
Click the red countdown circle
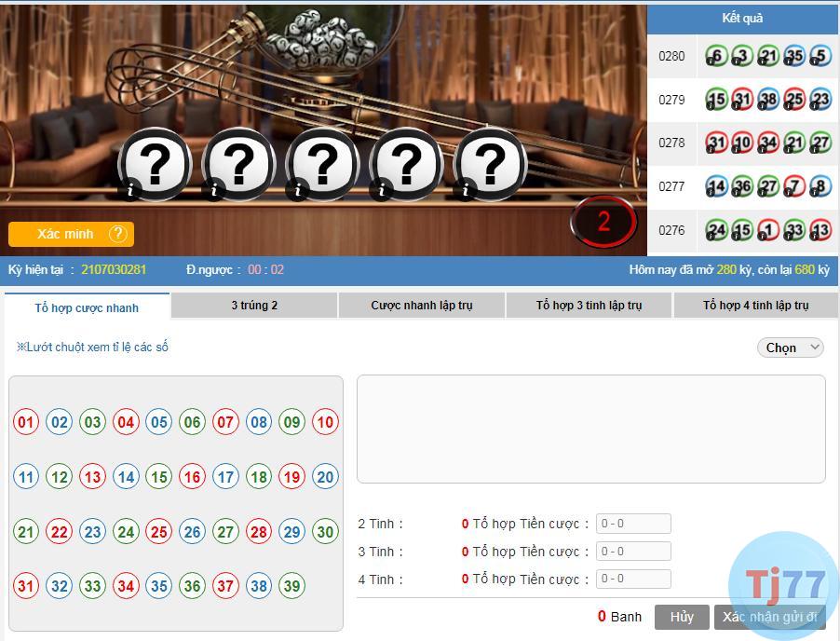[x=603, y=222]
